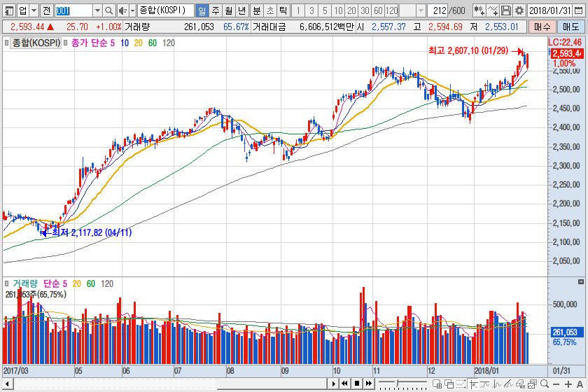The image size is (588, 392).
Task: Save the chart with the floppy disk icon
Action: point(505,10)
